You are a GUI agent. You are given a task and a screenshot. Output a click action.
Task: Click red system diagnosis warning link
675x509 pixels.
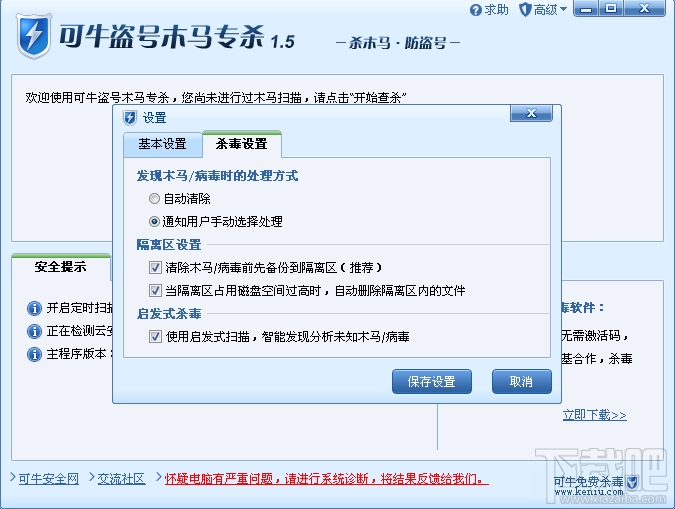pyautogui.click(x=326, y=478)
